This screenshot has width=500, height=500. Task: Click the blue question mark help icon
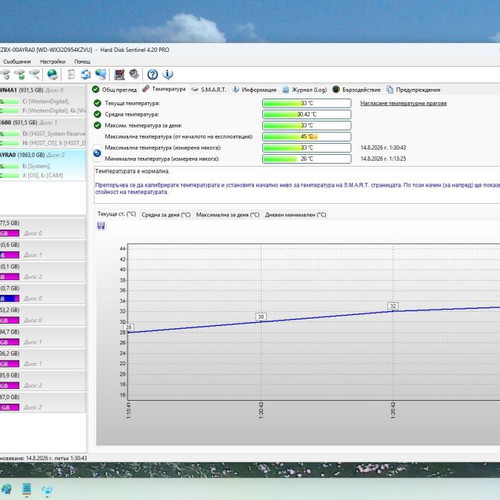point(152,74)
